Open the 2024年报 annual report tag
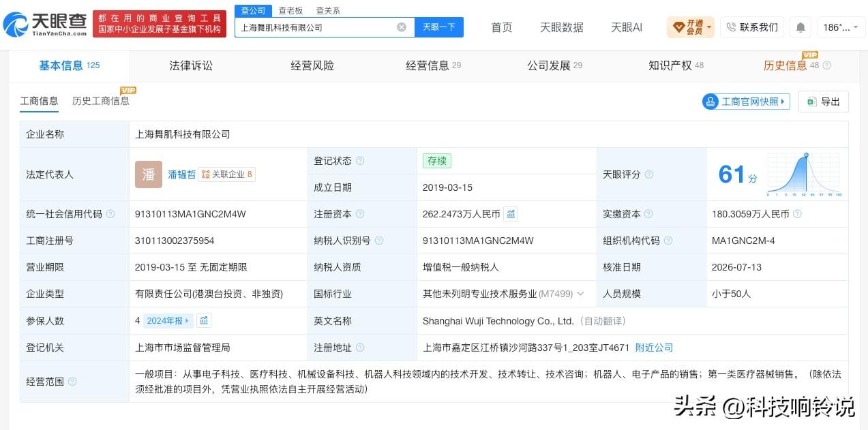This screenshot has height=430, width=868. click(168, 320)
